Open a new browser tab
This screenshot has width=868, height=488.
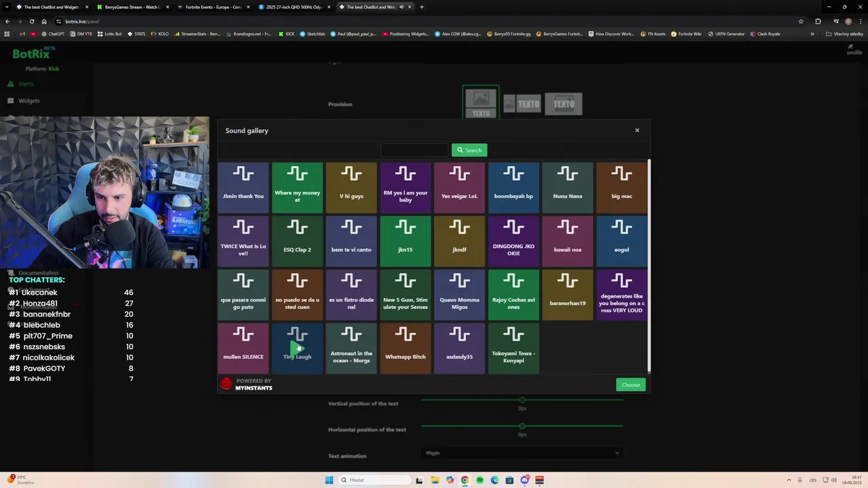[422, 7]
